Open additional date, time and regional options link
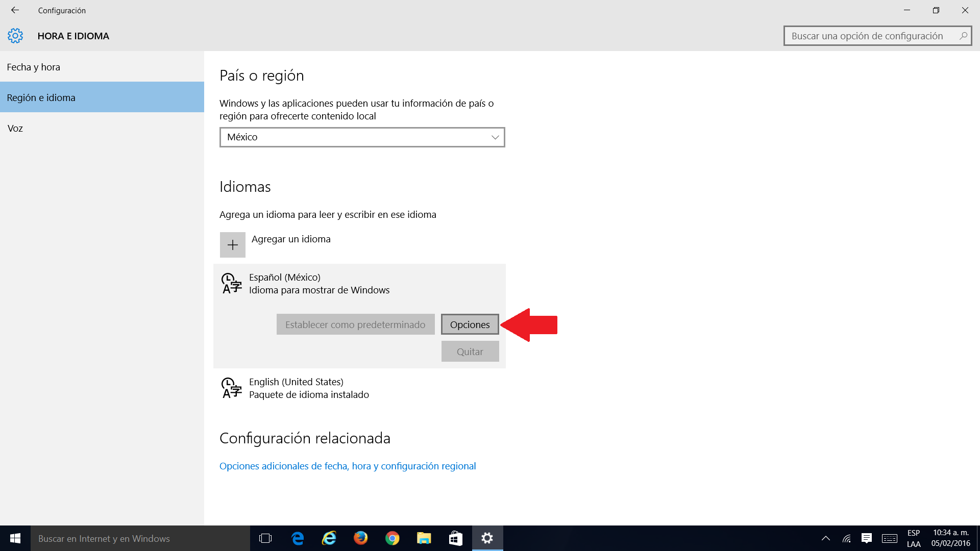Image resolution: width=980 pixels, height=551 pixels. 347,466
